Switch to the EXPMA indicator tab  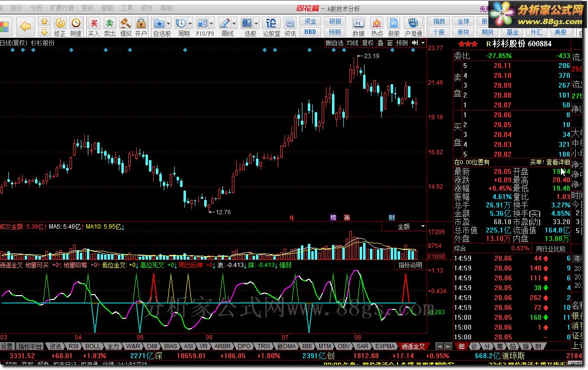coord(385,346)
